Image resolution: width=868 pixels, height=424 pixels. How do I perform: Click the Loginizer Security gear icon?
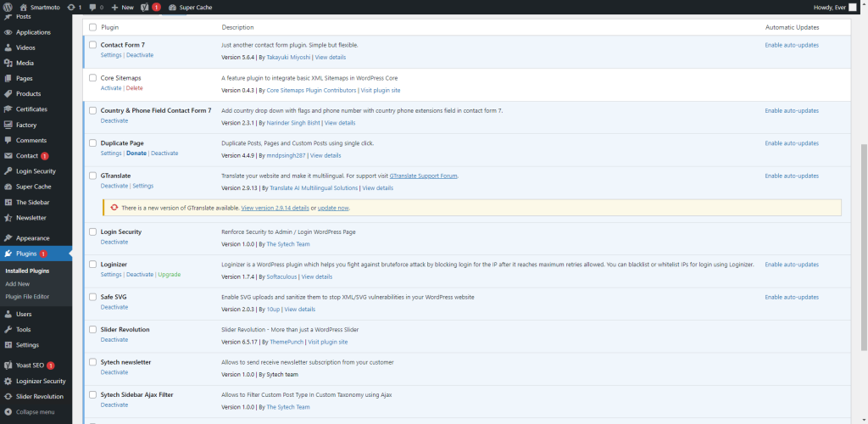8,382
